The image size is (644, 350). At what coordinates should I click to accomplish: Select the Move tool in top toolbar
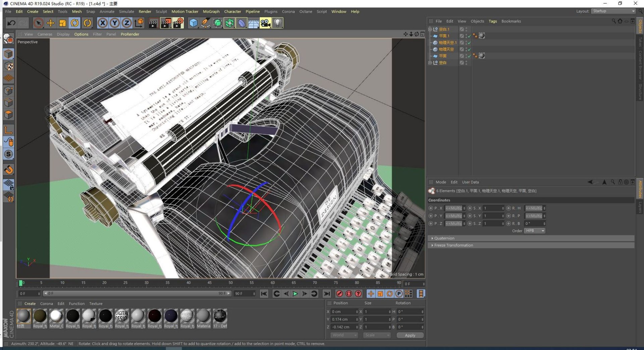[x=51, y=23]
